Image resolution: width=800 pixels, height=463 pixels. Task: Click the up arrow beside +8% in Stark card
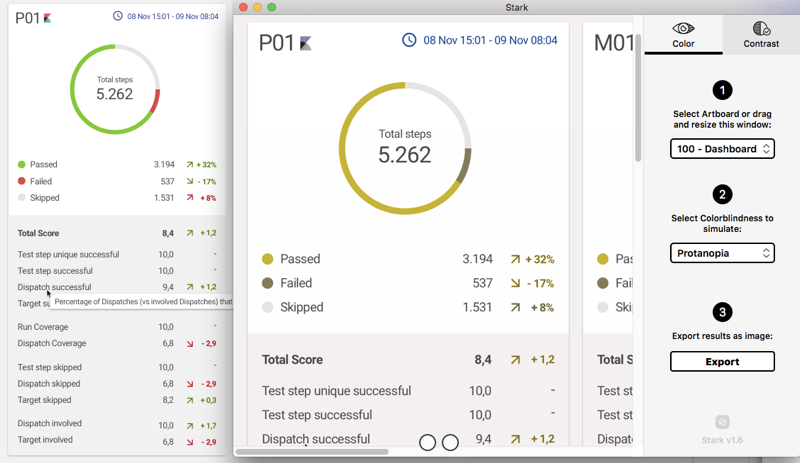click(x=515, y=307)
